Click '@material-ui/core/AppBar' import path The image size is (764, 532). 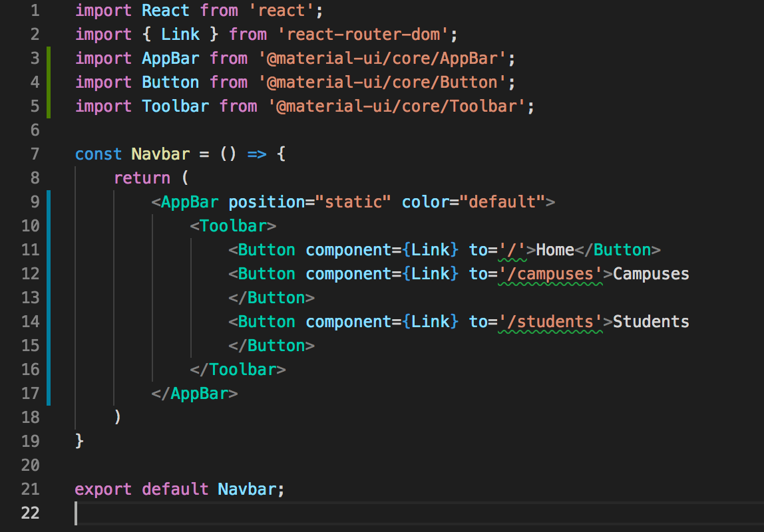click(383, 59)
